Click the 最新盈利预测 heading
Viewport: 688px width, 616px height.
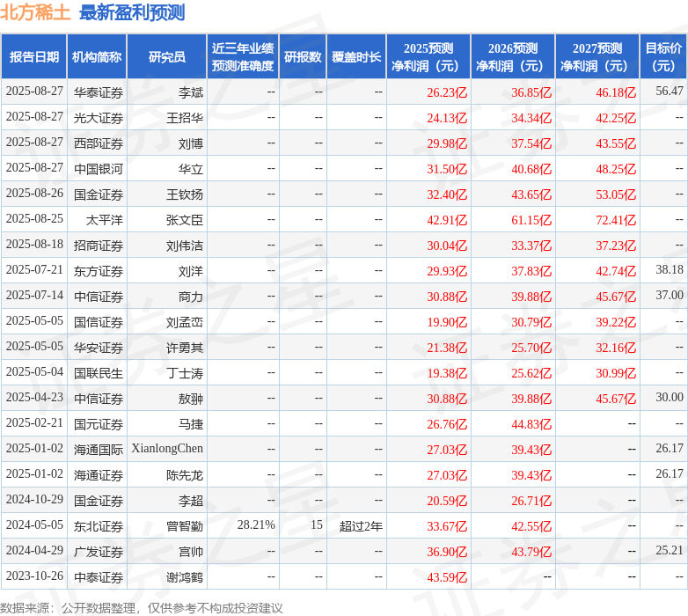click(132, 12)
